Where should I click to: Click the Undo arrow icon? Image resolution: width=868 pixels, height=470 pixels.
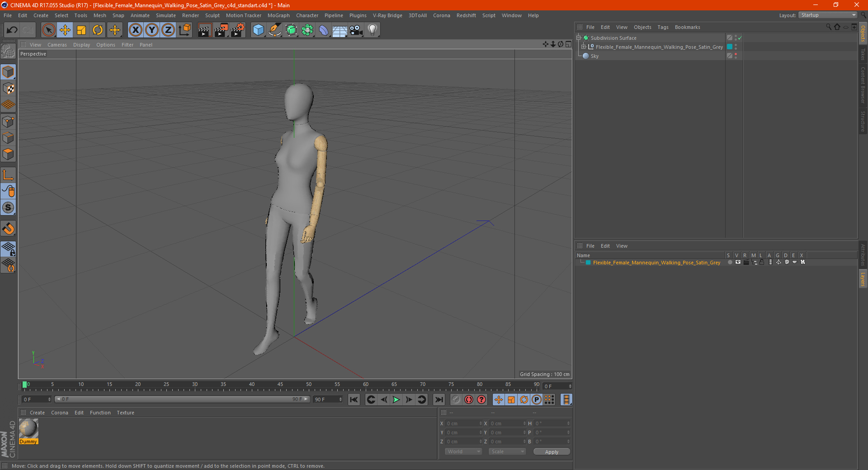click(12, 30)
